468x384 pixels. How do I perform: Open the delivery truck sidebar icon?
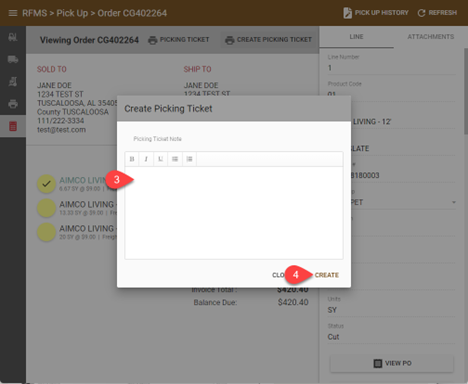[13, 59]
